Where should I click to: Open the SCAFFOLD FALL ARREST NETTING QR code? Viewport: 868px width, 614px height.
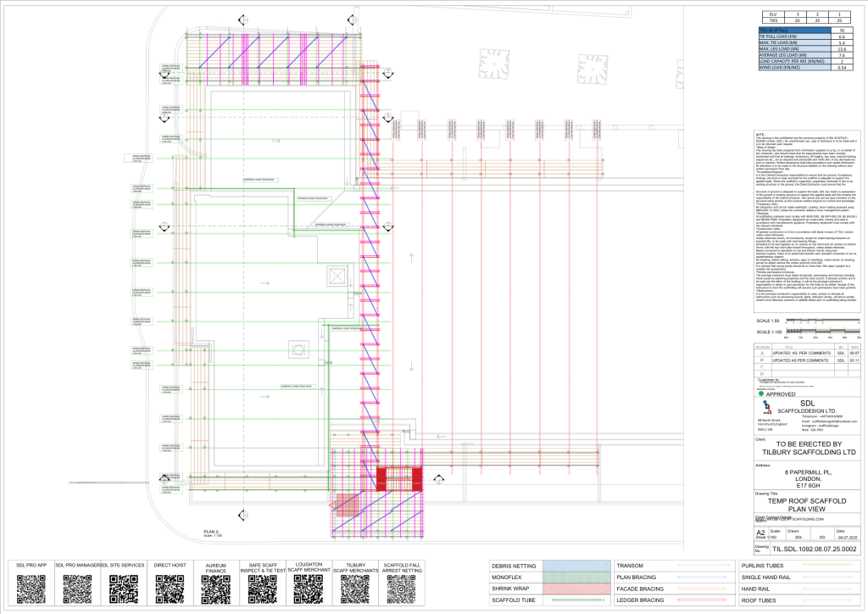click(x=401, y=589)
